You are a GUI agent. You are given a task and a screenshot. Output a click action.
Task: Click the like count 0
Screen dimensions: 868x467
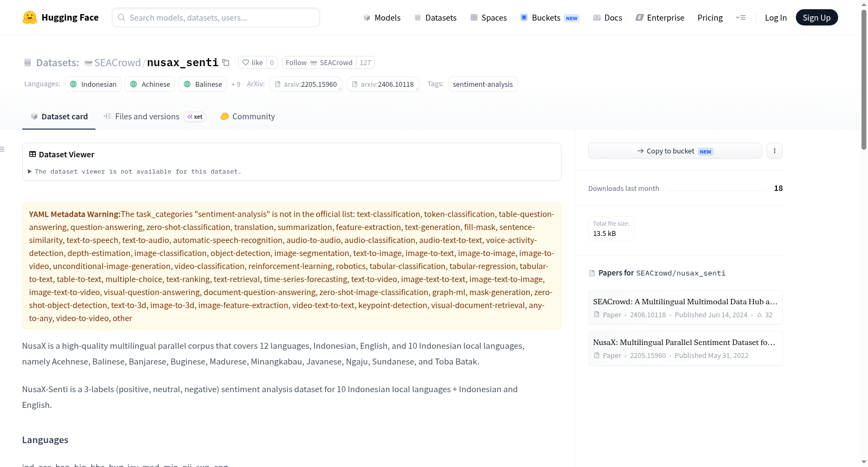pyautogui.click(x=272, y=62)
